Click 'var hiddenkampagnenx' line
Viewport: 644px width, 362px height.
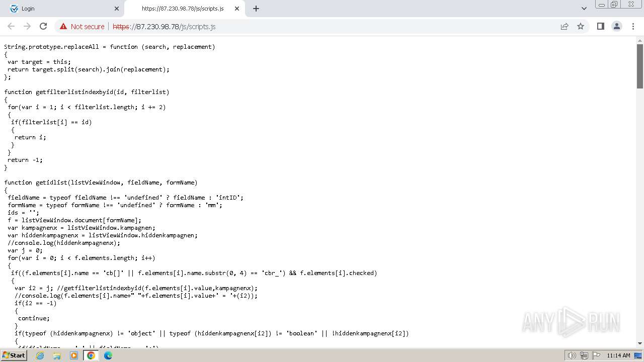103,235
